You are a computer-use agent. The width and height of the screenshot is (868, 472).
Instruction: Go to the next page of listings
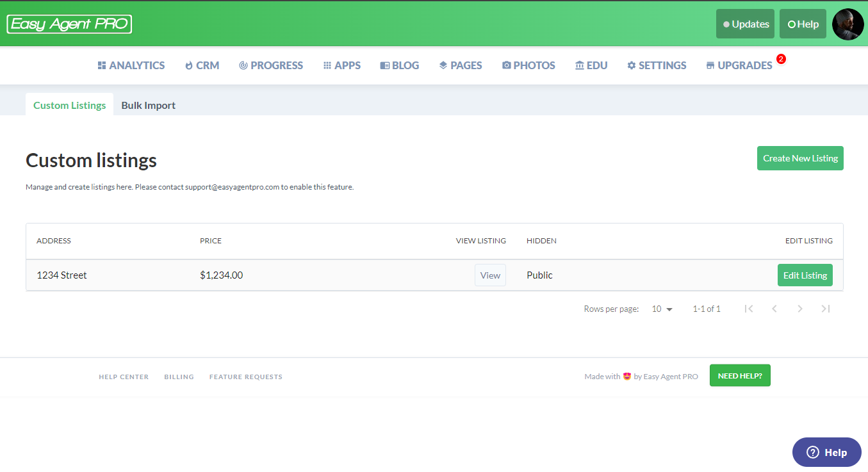tap(800, 309)
